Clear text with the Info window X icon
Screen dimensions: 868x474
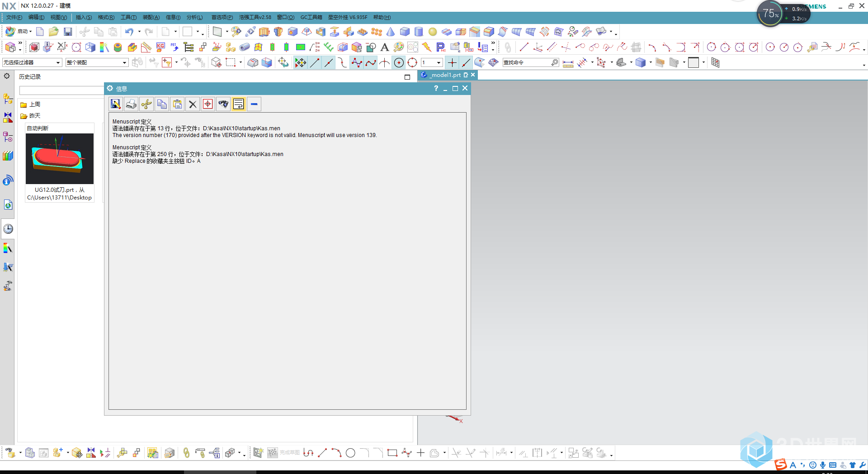pyautogui.click(x=193, y=104)
